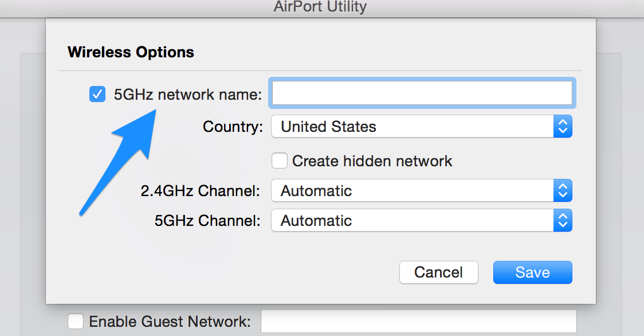Open the 5GHz Channel dropdown
Image resolution: width=644 pixels, height=336 pixels.
[422, 220]
